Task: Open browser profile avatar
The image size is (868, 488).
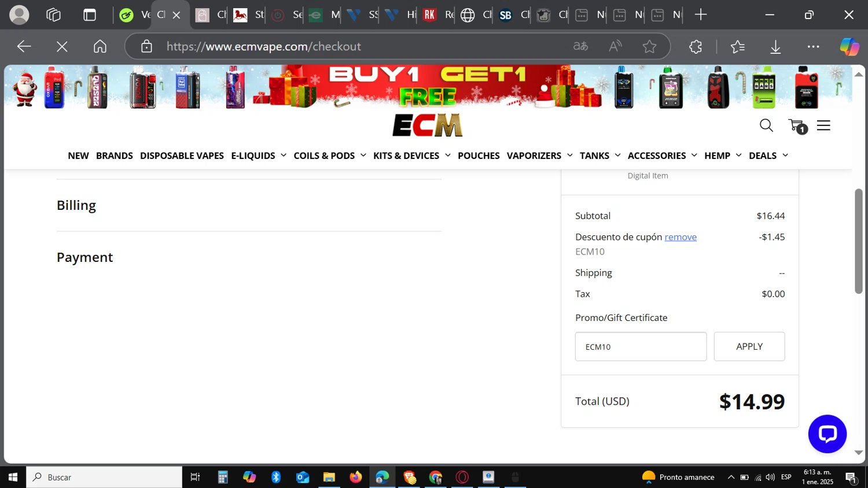Action: [x=19, y=14]
